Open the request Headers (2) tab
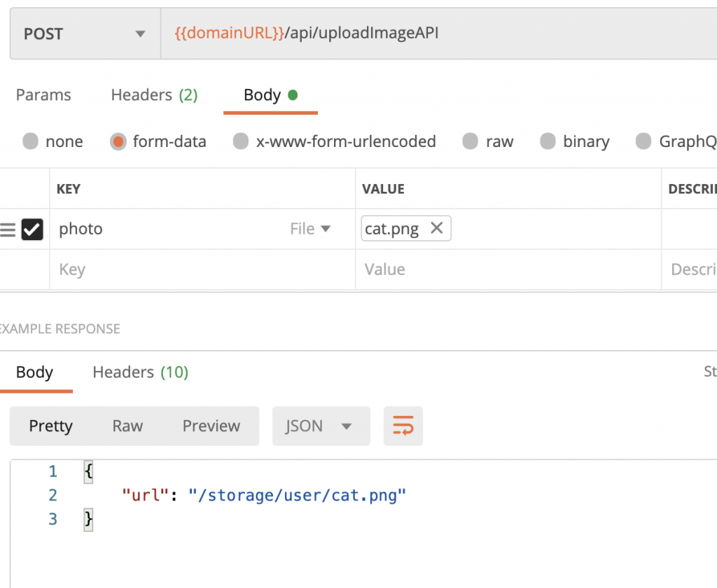The image size is (717, 588). click(154, 95)
